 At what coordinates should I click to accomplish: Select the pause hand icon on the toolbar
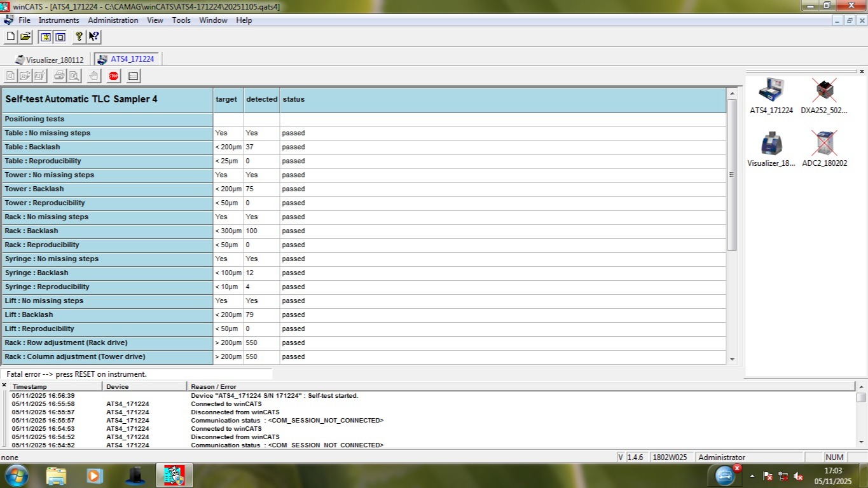pyautogui.click(x=93, y=76)
